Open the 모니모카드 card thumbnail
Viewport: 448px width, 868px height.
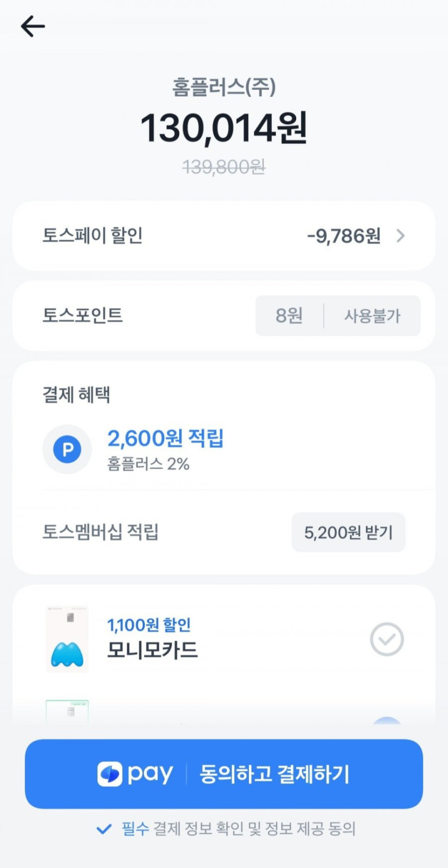tap(67, 639)
